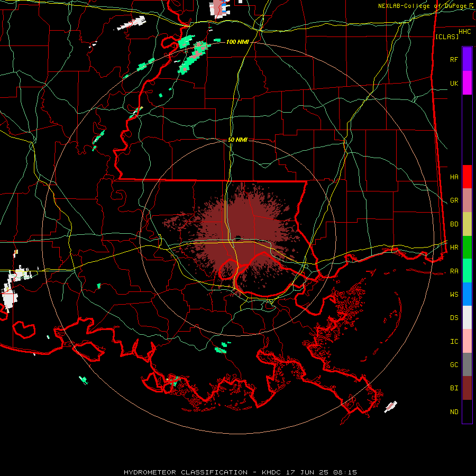Click the HR dark green legend swatch
The image size is (476, 476).
[467, 248]
